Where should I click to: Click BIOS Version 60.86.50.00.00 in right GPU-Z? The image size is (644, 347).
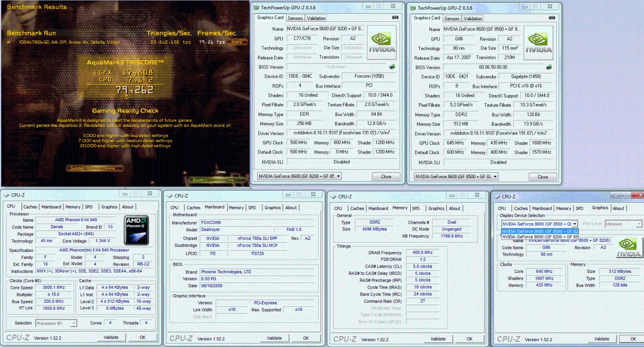[x=493, y=67]
